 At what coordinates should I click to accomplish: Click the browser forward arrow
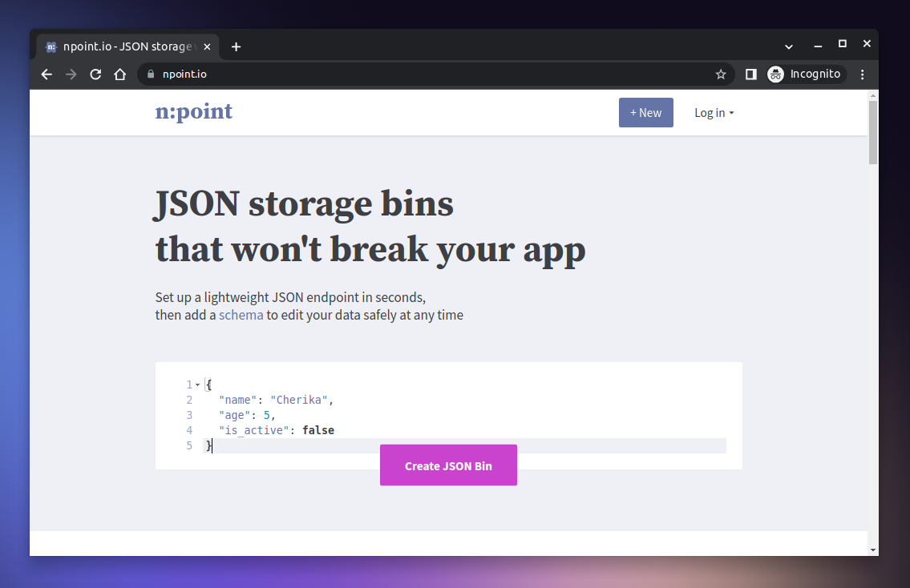click(x=71, y=75)
